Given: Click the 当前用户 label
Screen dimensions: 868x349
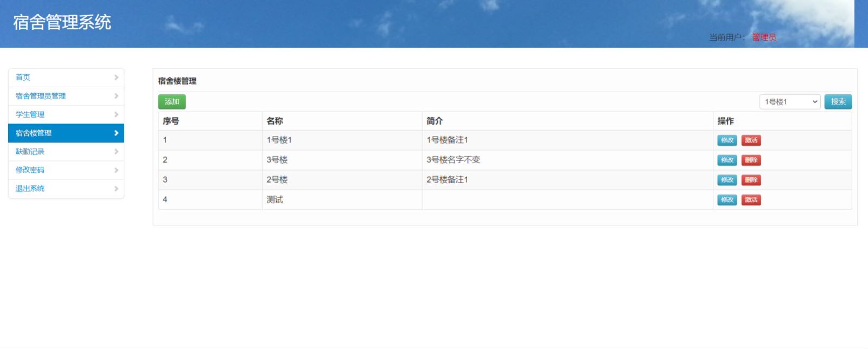Looking at the screenshot, I should [x=727, y=37].
